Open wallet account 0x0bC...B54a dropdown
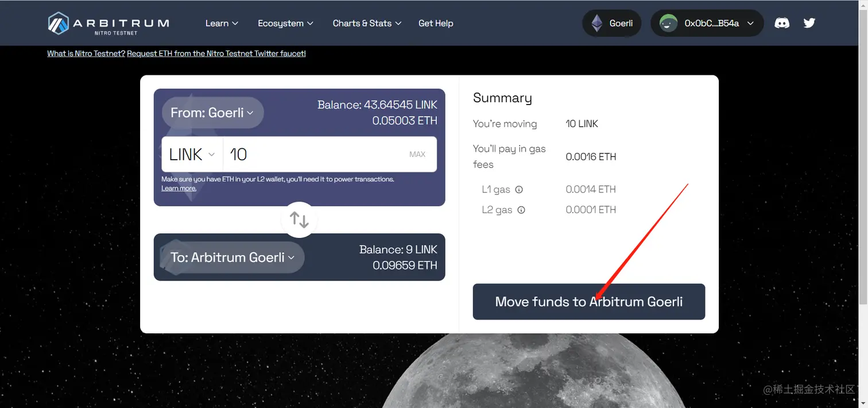This screenshot has width=868, height=408. click(x=707, y=23)
